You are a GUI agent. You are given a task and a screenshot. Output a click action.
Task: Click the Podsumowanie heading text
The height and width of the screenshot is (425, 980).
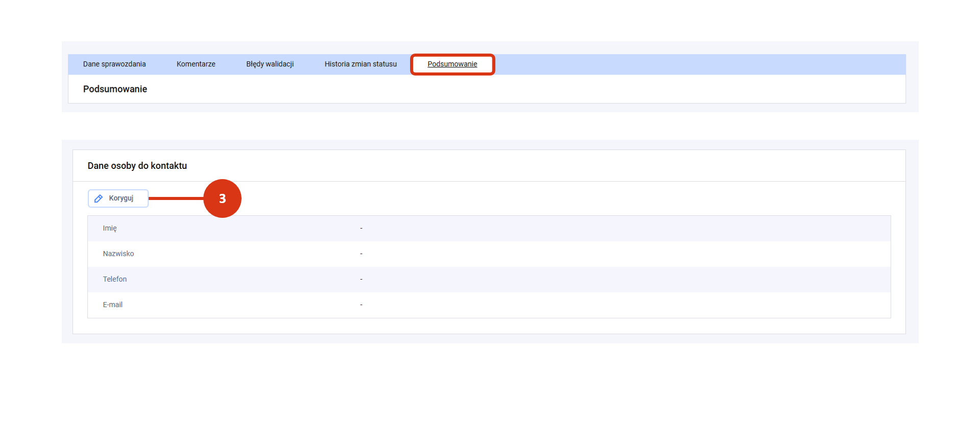(115, 89)
